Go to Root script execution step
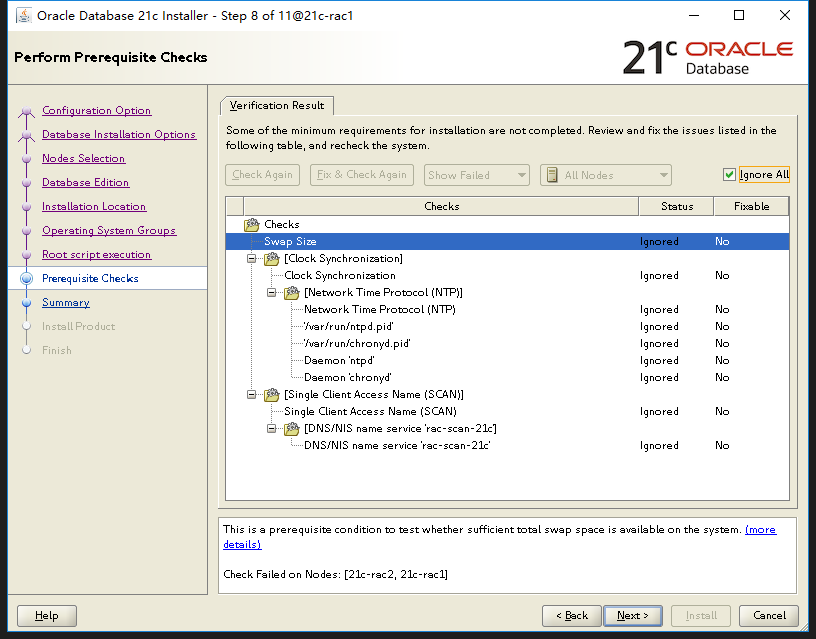Screen dimensions: 816x639 [96, 254]
